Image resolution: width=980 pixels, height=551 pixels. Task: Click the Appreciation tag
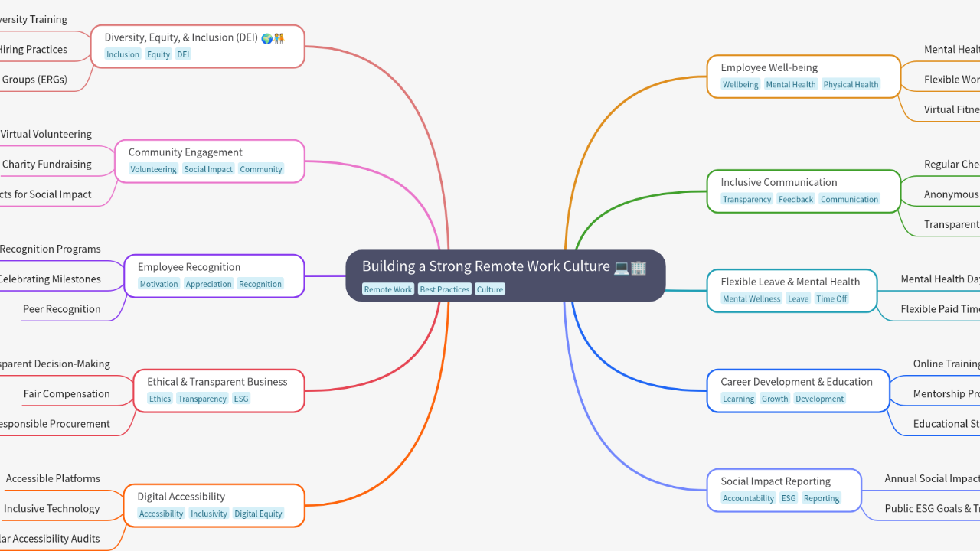(208, 284)
